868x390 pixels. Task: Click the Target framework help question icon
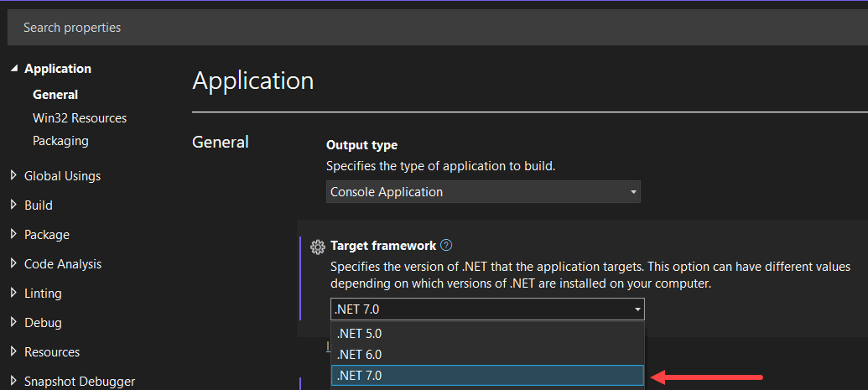(x=446, y=245)
